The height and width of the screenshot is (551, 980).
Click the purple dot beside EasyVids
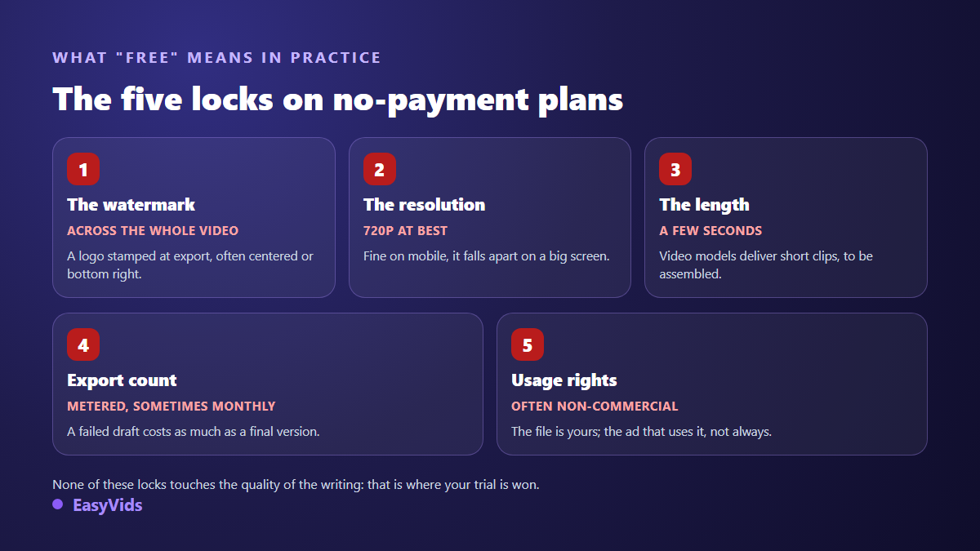(58, 504)
